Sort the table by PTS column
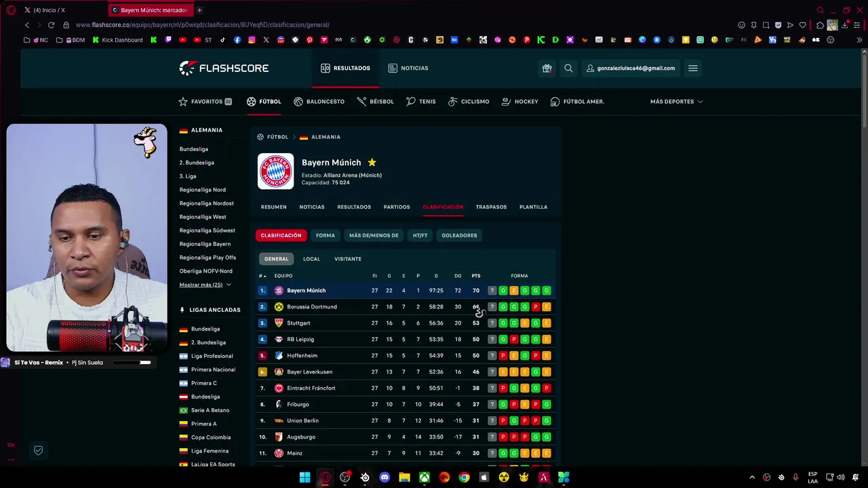Viewport: 868px width, 488px height. [476, 276]
